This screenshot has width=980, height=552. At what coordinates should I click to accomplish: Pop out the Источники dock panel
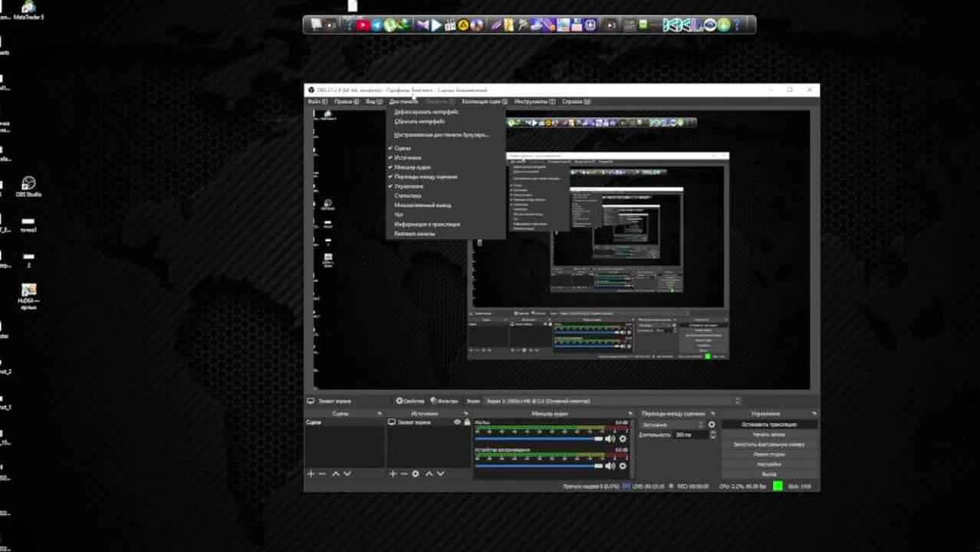tap(466, 414)
